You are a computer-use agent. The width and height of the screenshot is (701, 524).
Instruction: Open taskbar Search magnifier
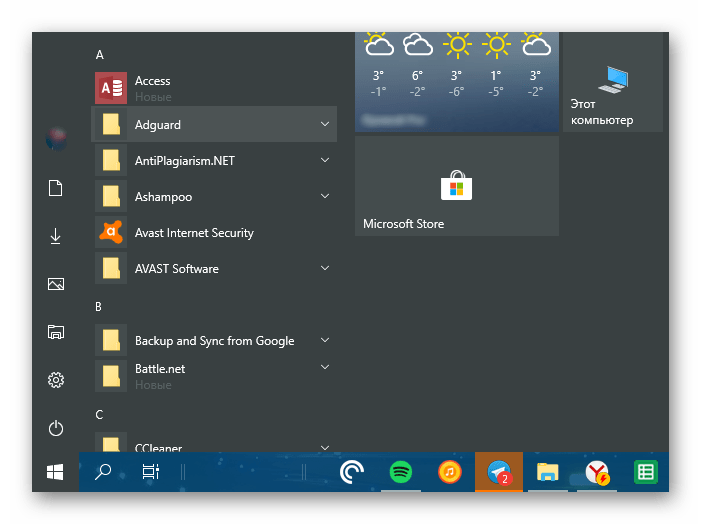[103, 472]
